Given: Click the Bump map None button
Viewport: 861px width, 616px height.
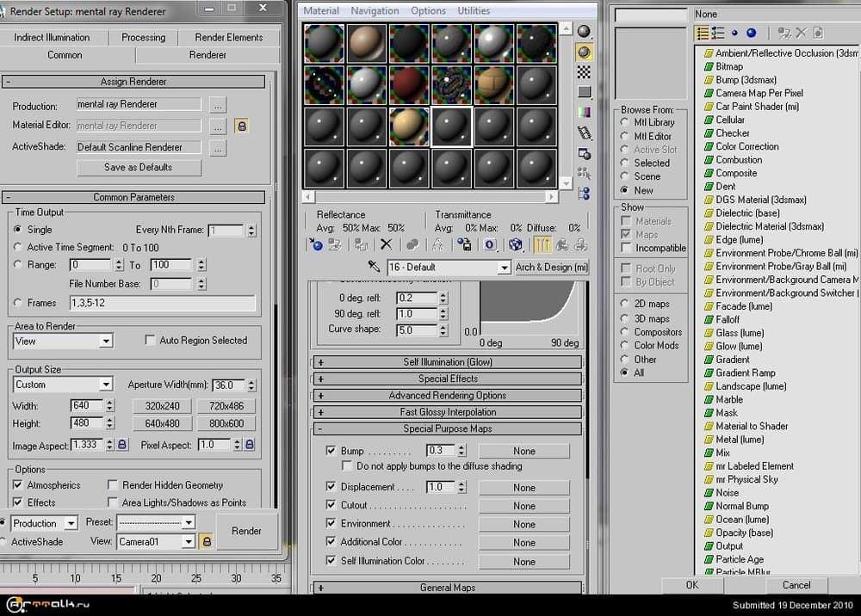Looking at the screenshot, I should (x=523, y=451).
